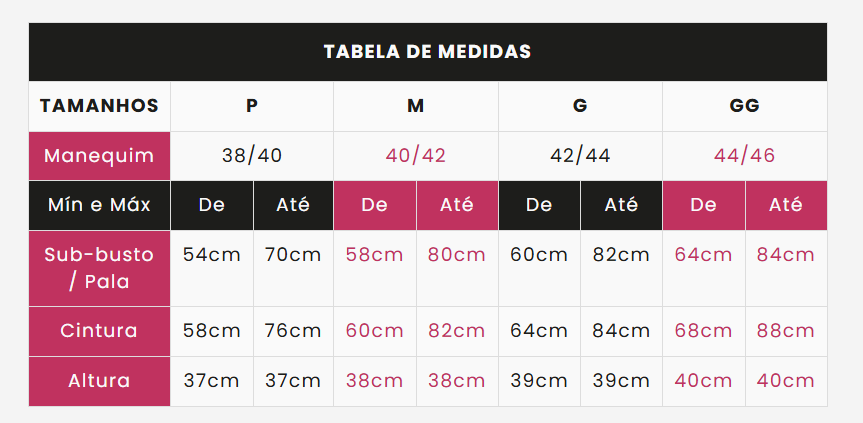Select the Manequim row label
Image resolution: width=863 pixels, height=423 pixels.
100,156
